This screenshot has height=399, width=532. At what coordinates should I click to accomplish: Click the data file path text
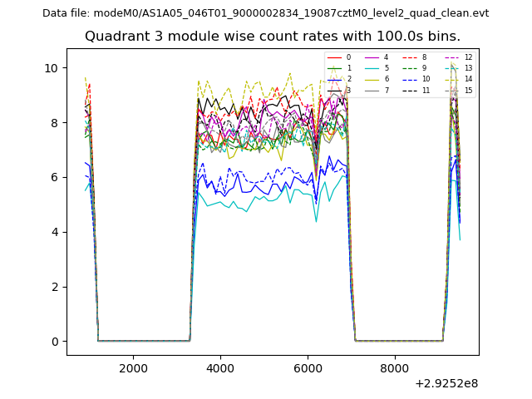pos(266,13)
